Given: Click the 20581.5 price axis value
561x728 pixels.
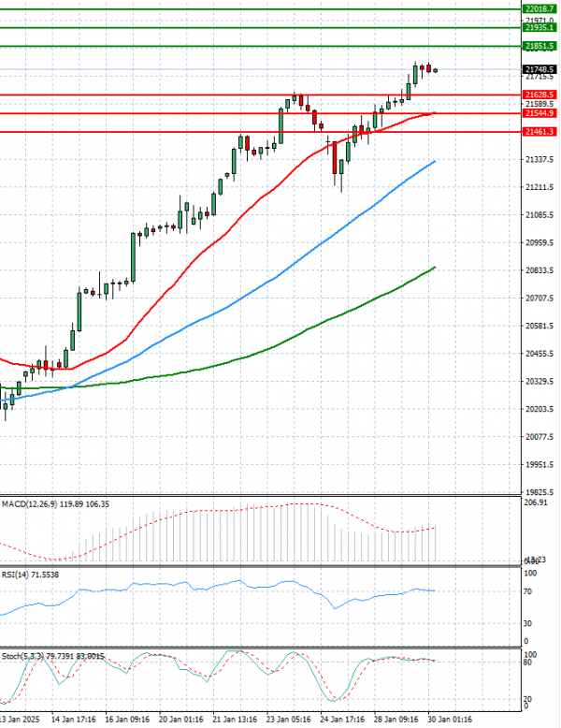Looking at the screenshot, I should tap(539, 326).
